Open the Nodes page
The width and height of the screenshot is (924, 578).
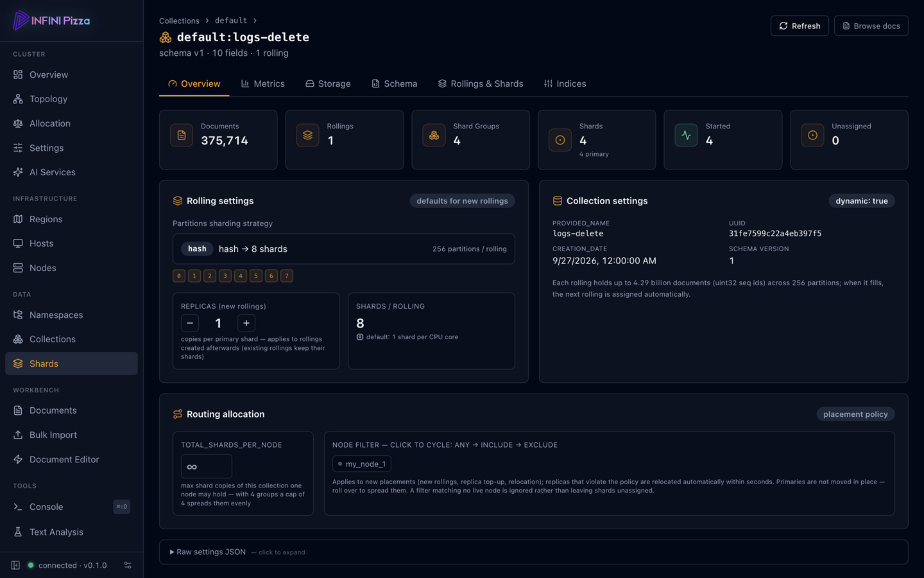[71, 268]
